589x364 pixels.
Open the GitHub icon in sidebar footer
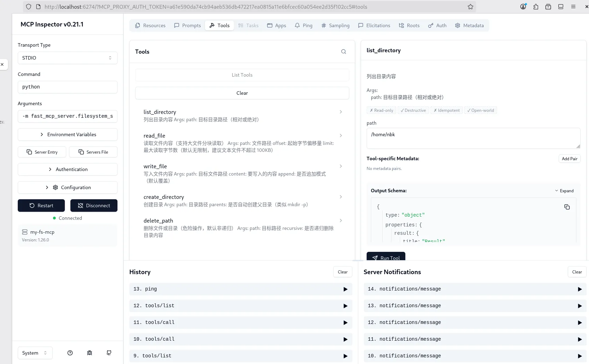(x=109, y=353)
